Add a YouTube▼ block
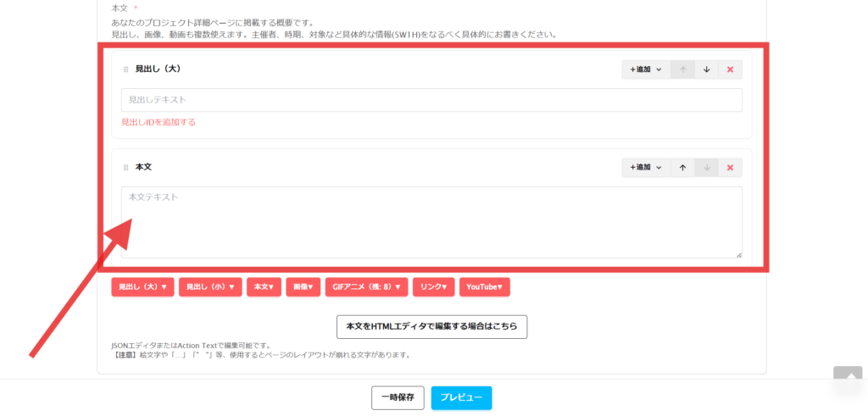Screen dimensions: 868x416 click(x=484, y=287)
